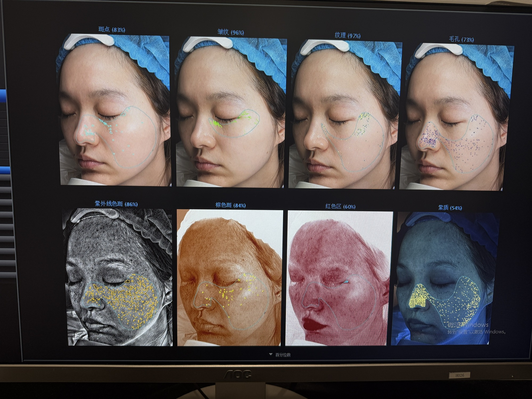Screen dimensions: 532x399
Task: Open the 斑点 (83%) spots face image
Action: 114,109
